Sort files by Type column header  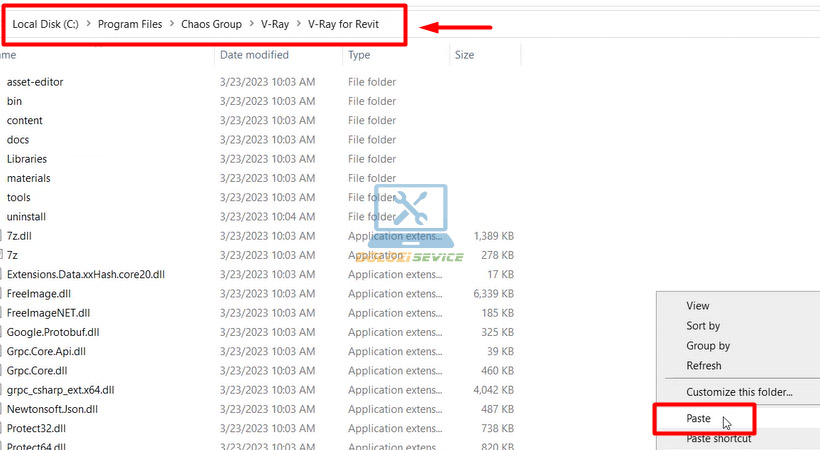(x=359, y=55)
